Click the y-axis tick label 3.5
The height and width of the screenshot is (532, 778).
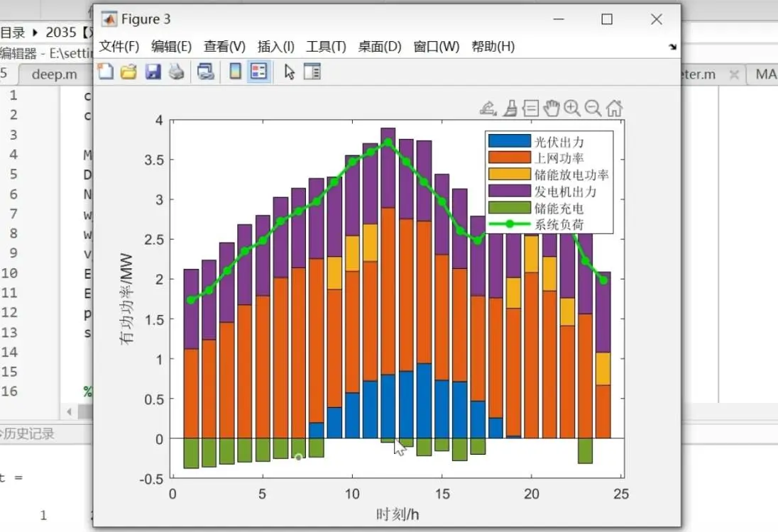point(154,160)
